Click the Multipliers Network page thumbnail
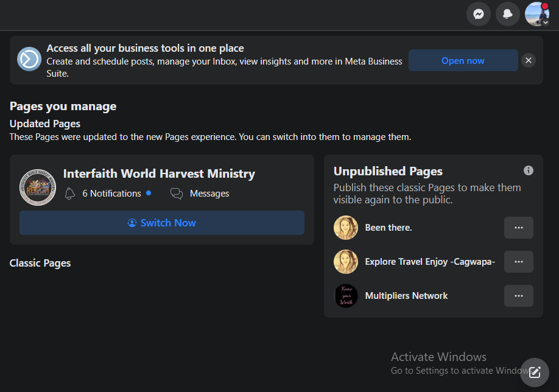Image resolution: width=559 pixels, height=392 pixels. pos(346,296)
